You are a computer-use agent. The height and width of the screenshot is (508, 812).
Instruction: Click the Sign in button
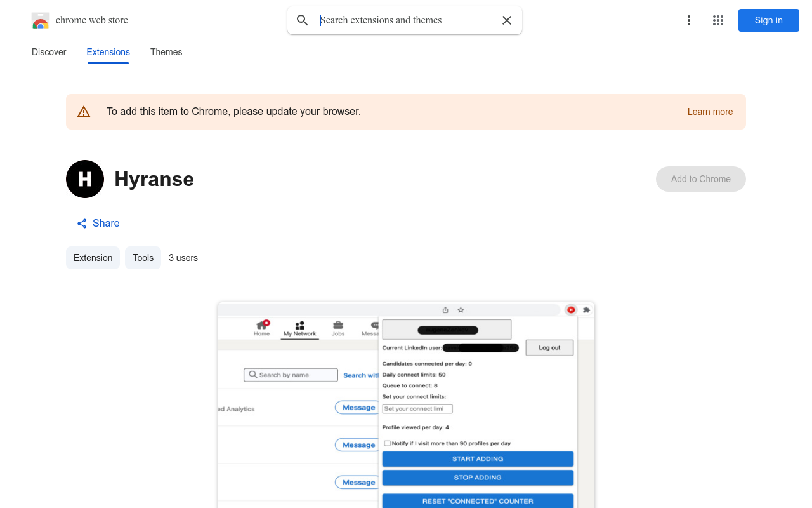tap(769, 20)
